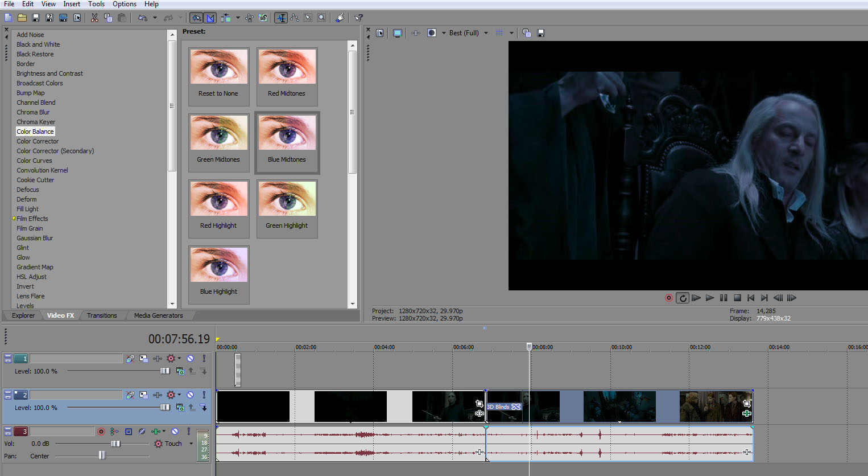Open the project Properties icon in the toolbar

(x=77, y=18)
